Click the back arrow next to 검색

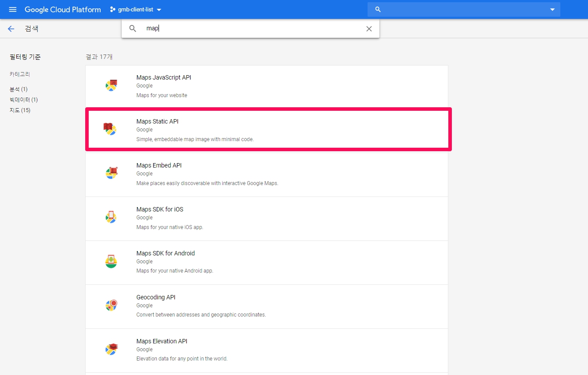click(11, 29)
